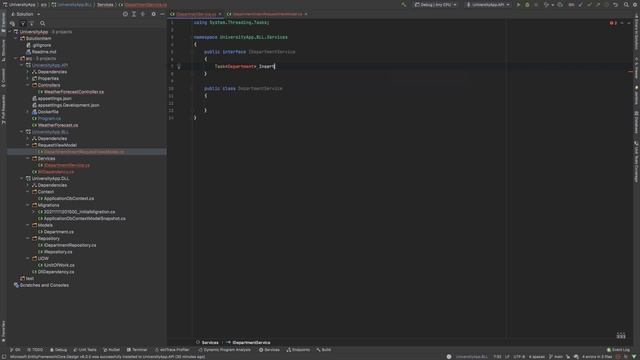Collapse the UniversityApp.BLL project node
The width and height of the screenshot is (640, 360).
pyautogui.click(x=22, y=132)
